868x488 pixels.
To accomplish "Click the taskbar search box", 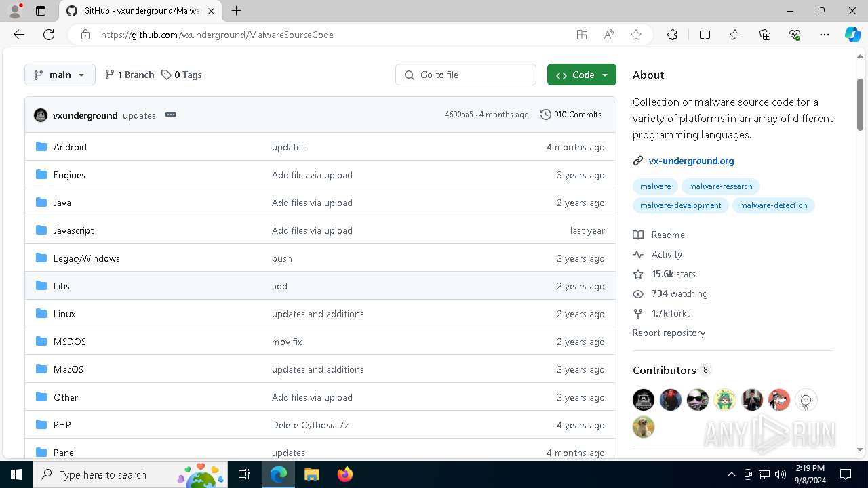I will [x=132, y=474].
